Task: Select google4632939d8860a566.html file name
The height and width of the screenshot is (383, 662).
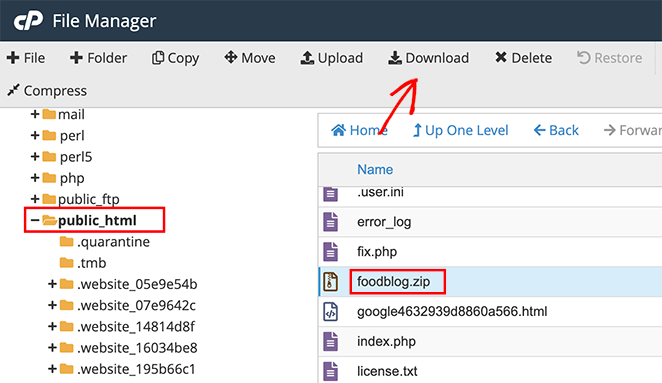Action: coord(452,312)
